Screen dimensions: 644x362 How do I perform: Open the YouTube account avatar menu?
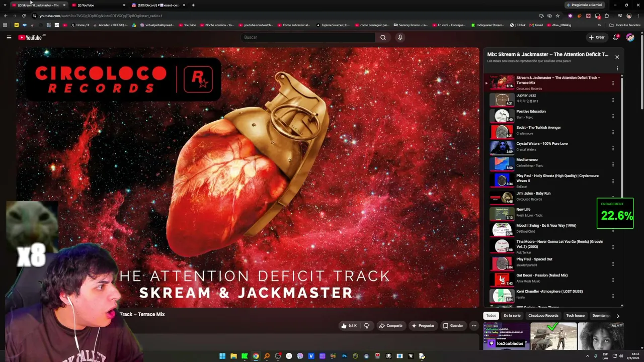(x=630, y=37)
